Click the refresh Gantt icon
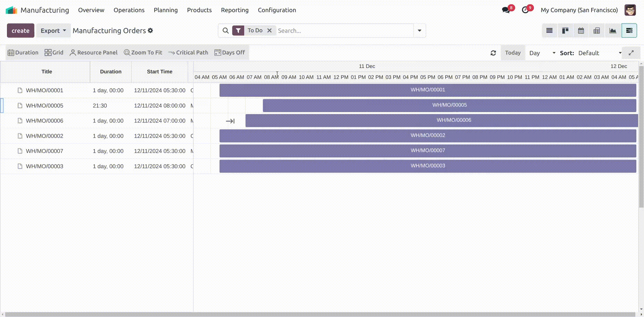This screenshot has width=644, height=317. click(x=493, y=53)
